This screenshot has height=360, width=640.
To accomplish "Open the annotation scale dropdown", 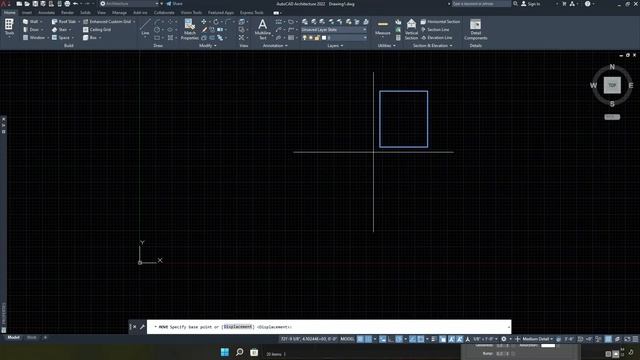I will click(x=485, y=339).
